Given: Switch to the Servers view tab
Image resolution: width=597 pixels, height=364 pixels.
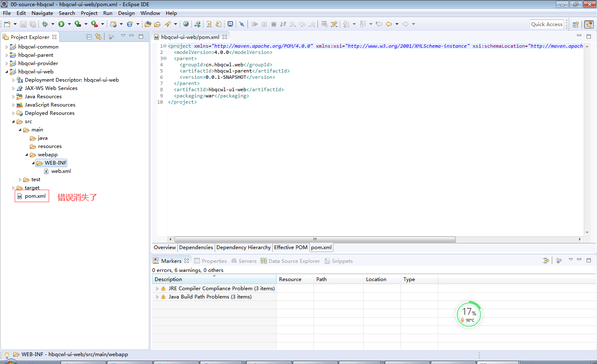Looking at the screenshot, I should pos(244,261).
